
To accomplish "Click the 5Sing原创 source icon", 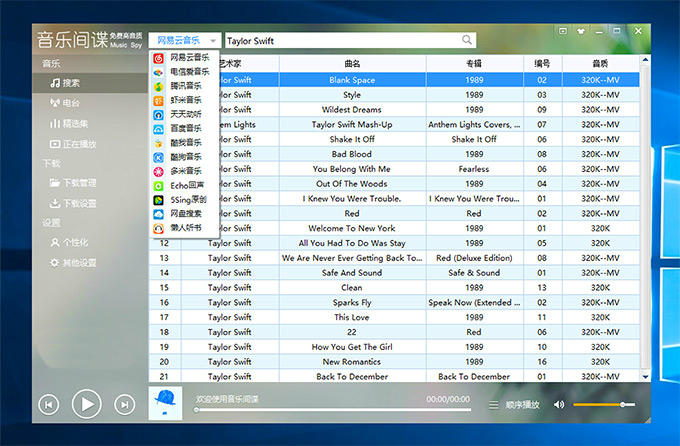I will pos(159,200).
